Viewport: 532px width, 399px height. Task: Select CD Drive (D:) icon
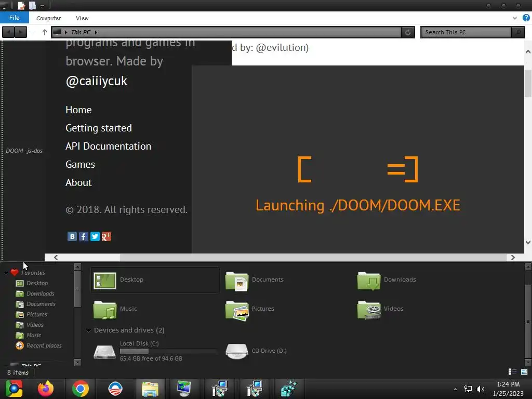click(x=237, y=351)
